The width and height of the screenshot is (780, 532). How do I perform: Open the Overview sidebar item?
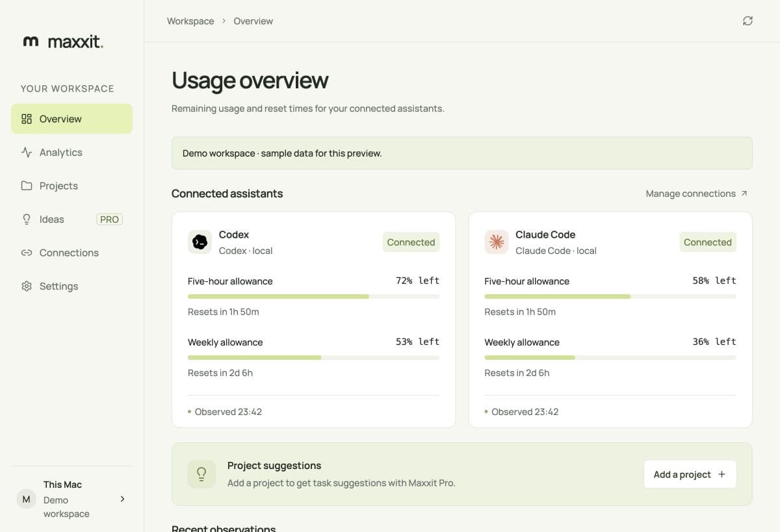pyautogui.click(x=71, y=119)
